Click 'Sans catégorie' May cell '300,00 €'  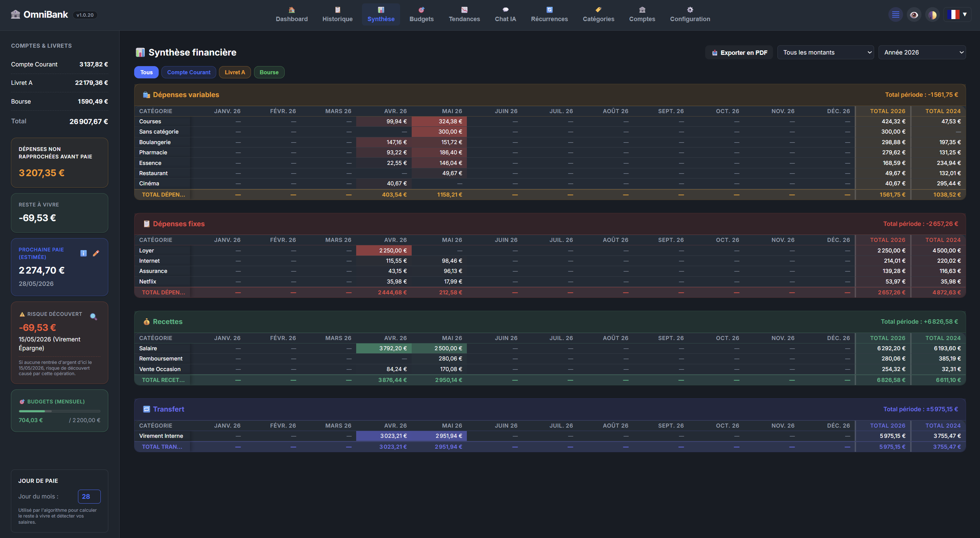coord(439,132)
